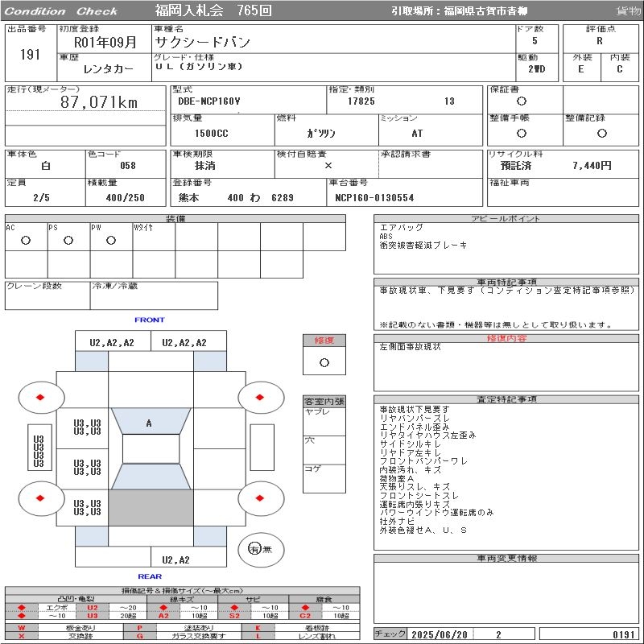644x644 pixels.
Task: Click the gray shaded cargo area in diagram
Action: coord(151,507)
